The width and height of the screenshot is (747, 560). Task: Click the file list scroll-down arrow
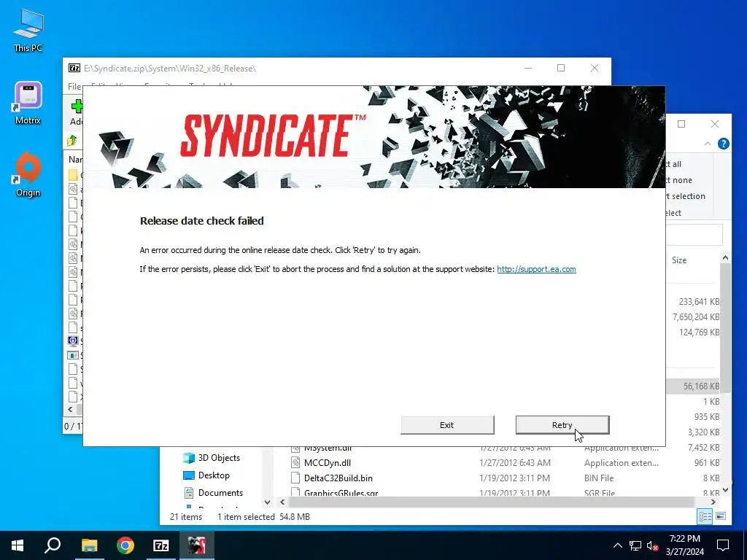coord(725,489)
